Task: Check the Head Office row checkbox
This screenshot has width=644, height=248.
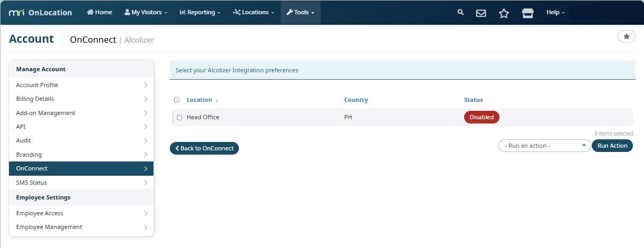Action: coord(179,117)
